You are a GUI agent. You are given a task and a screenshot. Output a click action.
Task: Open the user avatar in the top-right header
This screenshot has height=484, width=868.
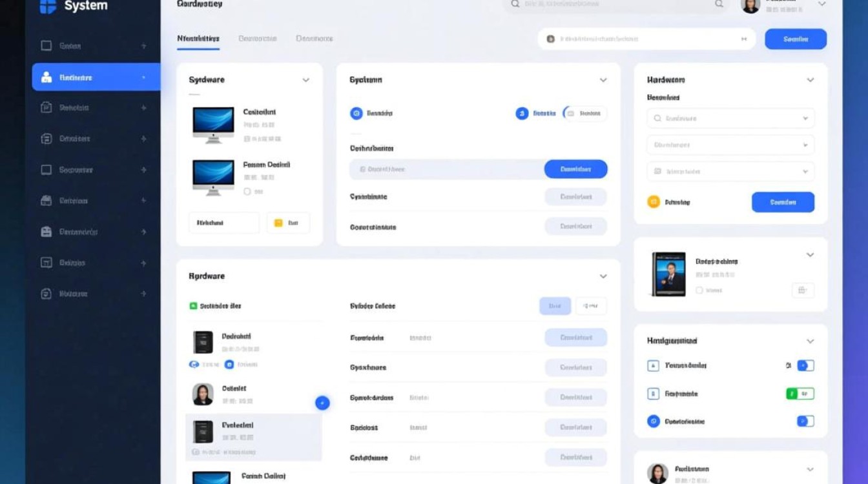(750, 5)
